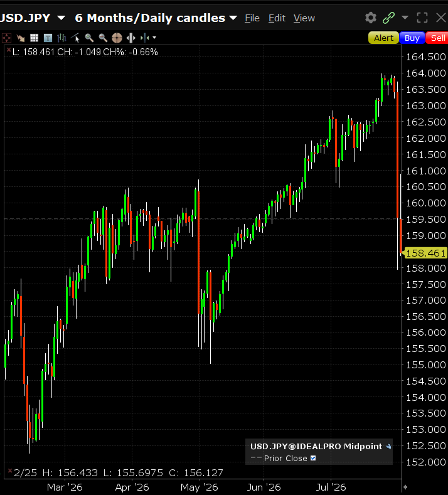Screen dimensions: 448x495
Task: Close the 2/25 OHLC info line
Action: (x=10, y=471)
